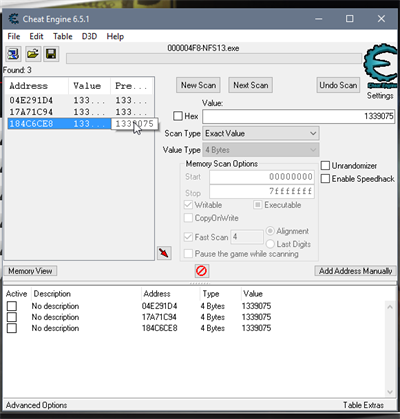Viewport: 400px width, 419px height.
Task: Open the Value Type dropdown
Action: pyautogui.click(x=261, y=150)
